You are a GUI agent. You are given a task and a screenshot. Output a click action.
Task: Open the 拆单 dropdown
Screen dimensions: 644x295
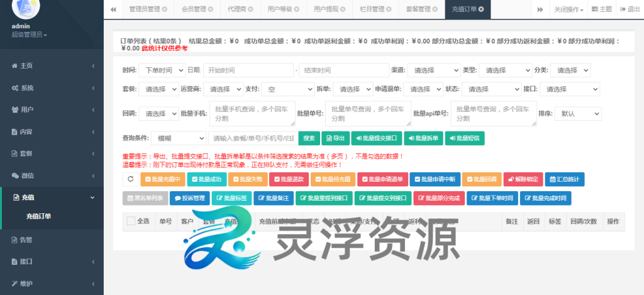(x=353, y=89)
